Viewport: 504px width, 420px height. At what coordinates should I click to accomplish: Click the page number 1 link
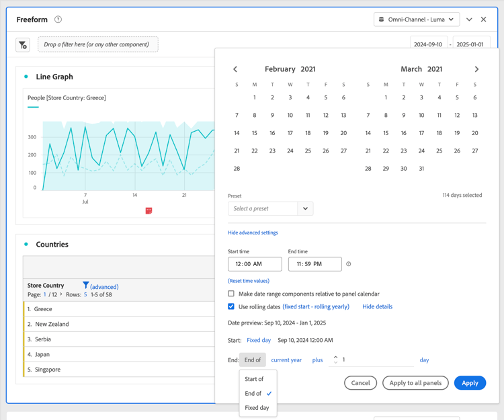44,294
